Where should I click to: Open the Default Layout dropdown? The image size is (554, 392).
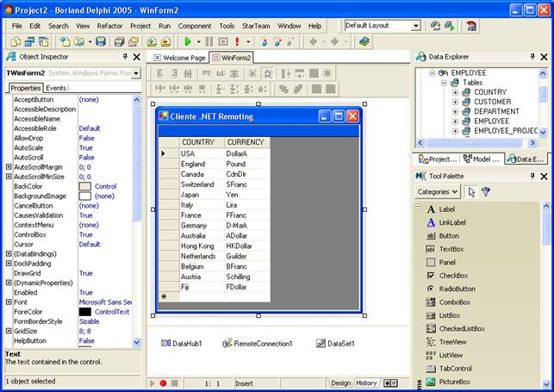point(415,26)
